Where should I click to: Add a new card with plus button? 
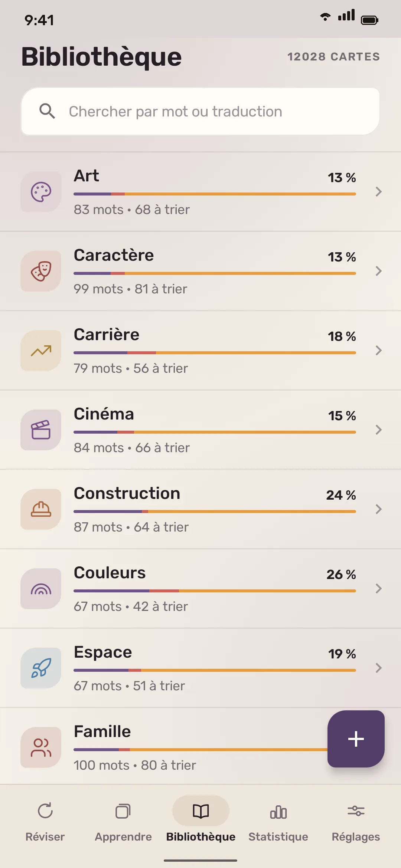[x=356, y=739]
